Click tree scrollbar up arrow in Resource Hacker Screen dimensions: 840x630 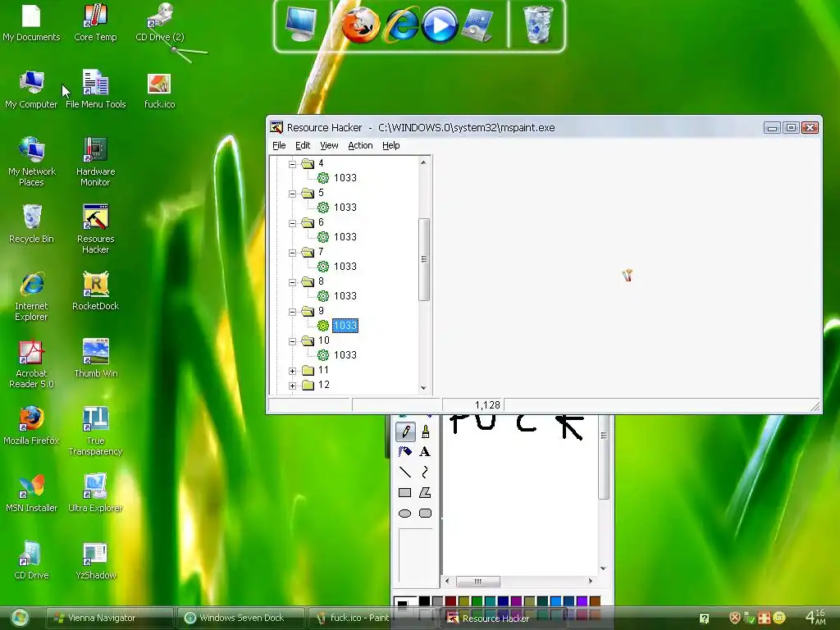pos(424,162)
